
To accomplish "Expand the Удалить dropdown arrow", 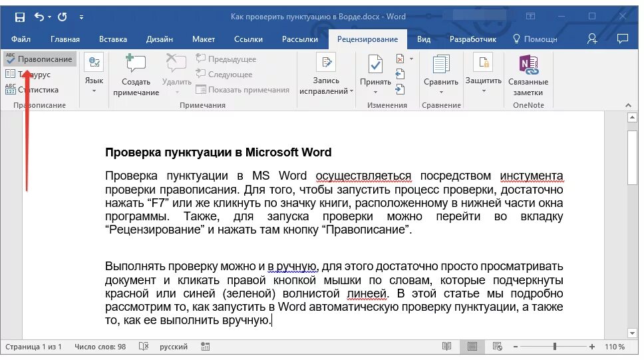I will point(177,92).
